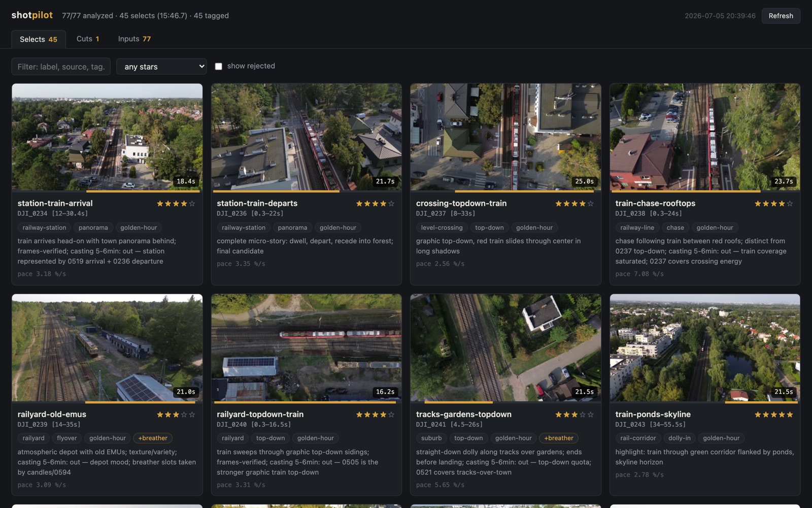This screenshot has height=508, width=812.
Task: Click the dolly-in tag
Action: tap(679, 438)
